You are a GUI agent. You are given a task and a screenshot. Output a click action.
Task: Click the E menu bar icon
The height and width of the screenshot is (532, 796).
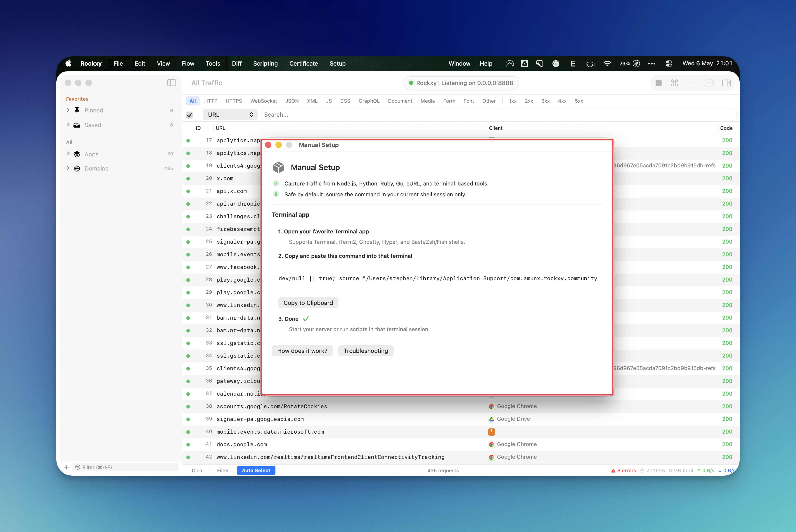click(573, 63)
